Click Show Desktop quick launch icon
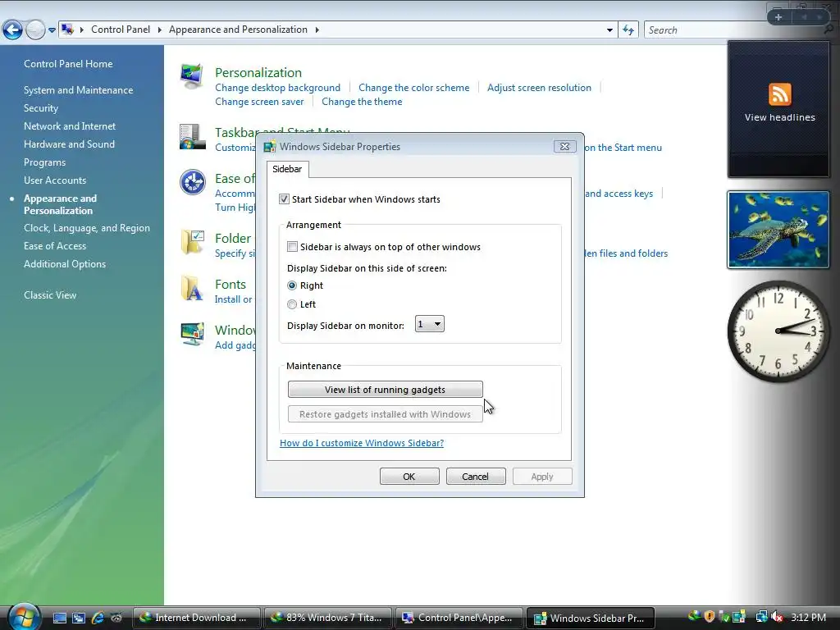840x630 pixels. point(59,619)
